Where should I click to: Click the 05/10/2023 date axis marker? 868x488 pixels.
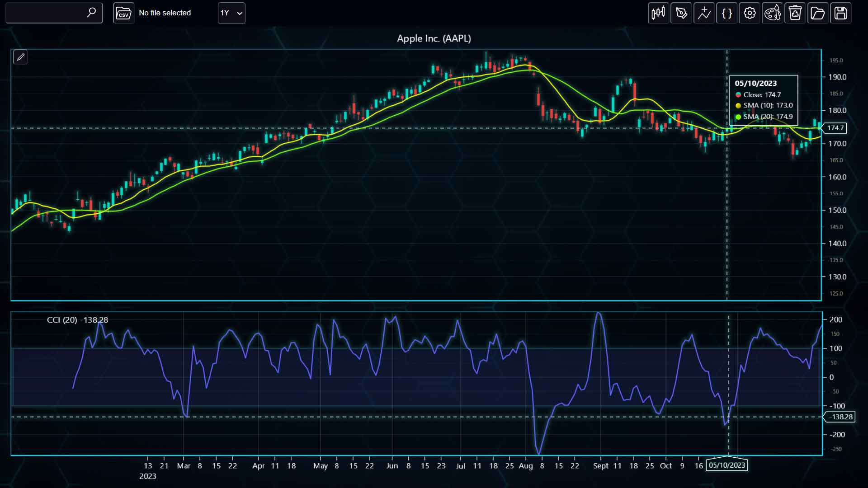pyautogui.click(x=727, y=465)
